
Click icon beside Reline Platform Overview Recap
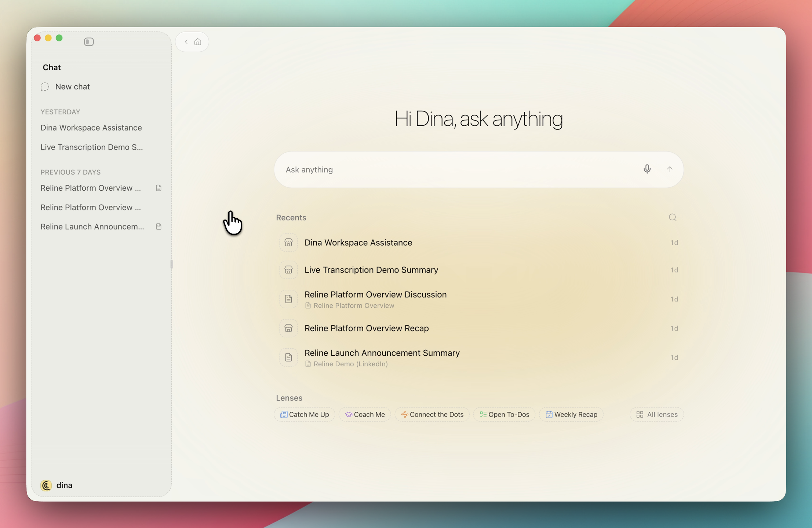coord(288,328)
